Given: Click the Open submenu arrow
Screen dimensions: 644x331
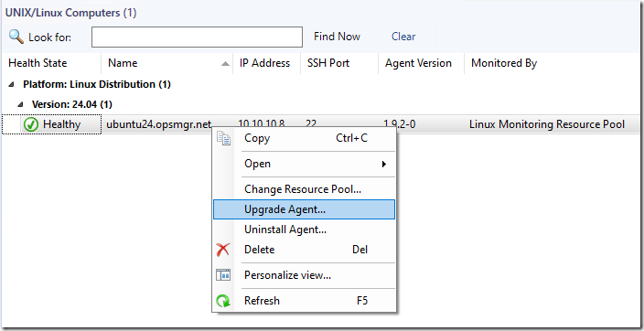Looking at the screenshot, I should point(384,165).
